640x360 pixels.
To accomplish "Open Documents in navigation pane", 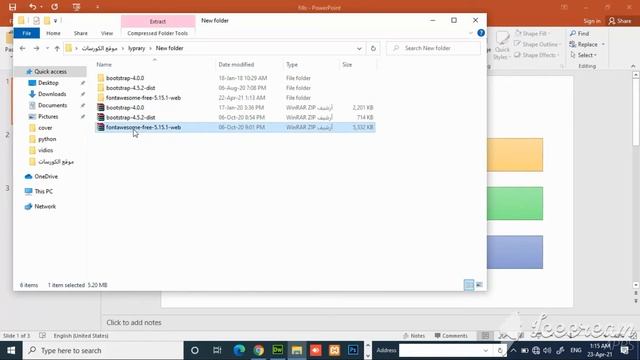I will [x=52, y=105].
